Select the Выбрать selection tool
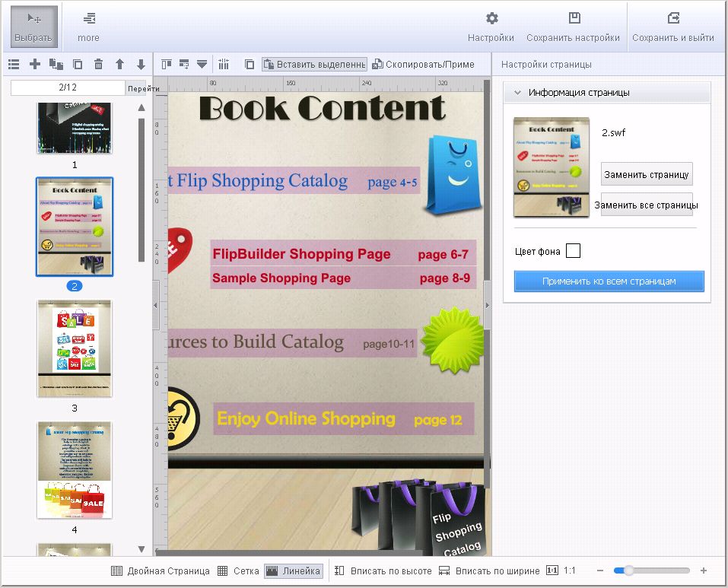Image resolution: width=728 pixels, height=588 pixels. [x=34, y=27]
